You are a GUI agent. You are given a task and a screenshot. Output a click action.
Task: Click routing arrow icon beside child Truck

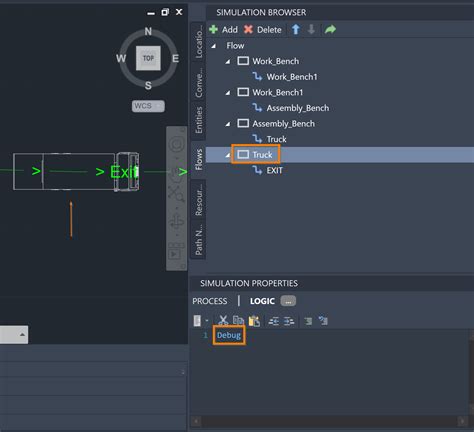(x=257, y=139)
